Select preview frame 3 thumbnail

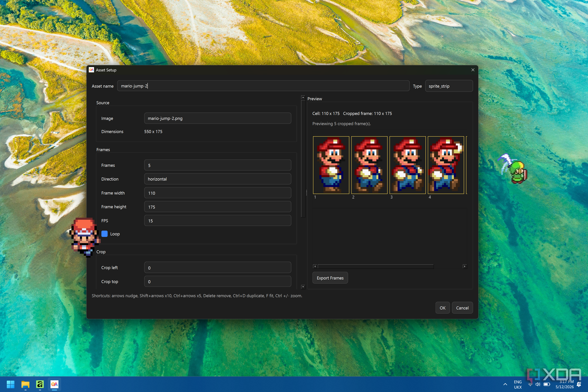(x=407, y=165)
